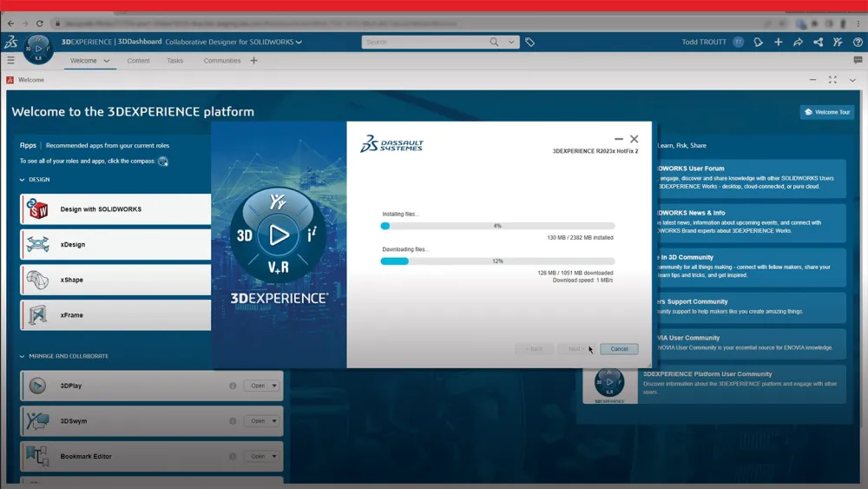
Task: Open the News & Info card
Action: pyautogui.click(x=750, y=222)
